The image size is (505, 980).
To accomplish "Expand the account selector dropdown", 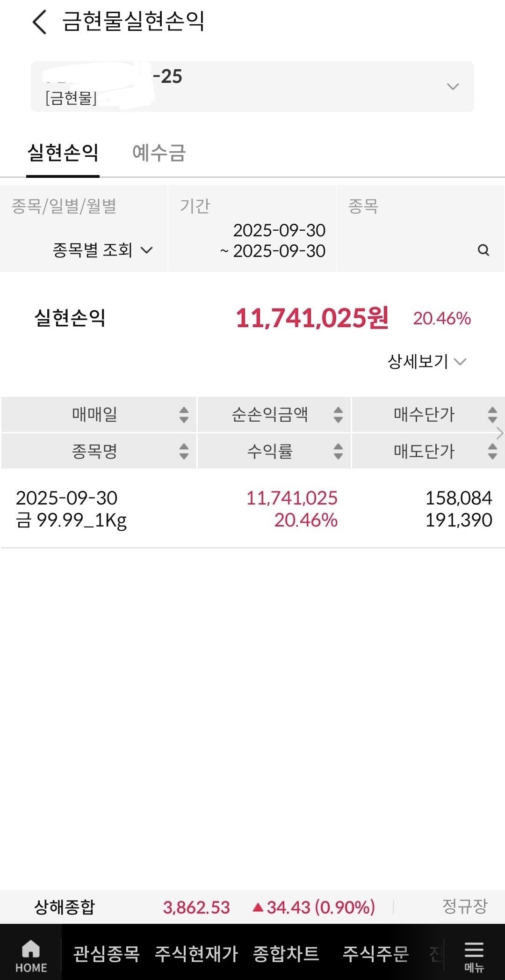I will [452, 87].
